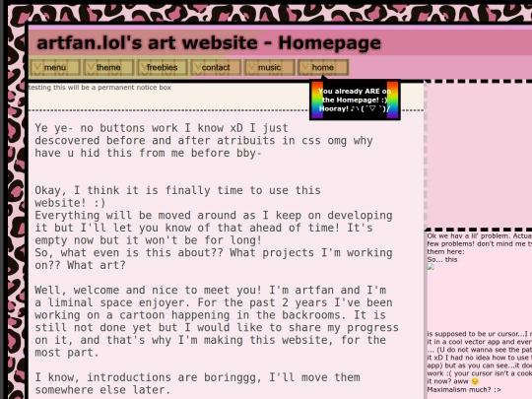Go to the freebies page button

pyautogui.click(x=163, y=67)
